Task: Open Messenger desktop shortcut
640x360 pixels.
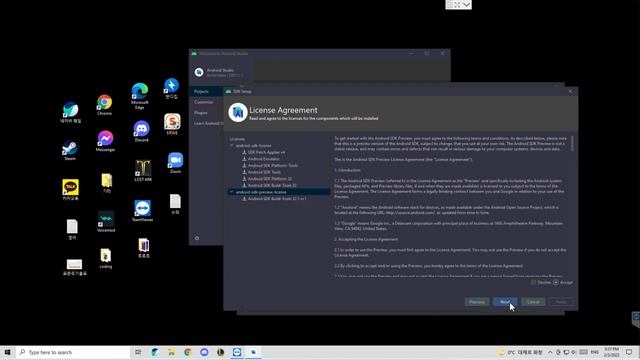Action: point(105,141)
